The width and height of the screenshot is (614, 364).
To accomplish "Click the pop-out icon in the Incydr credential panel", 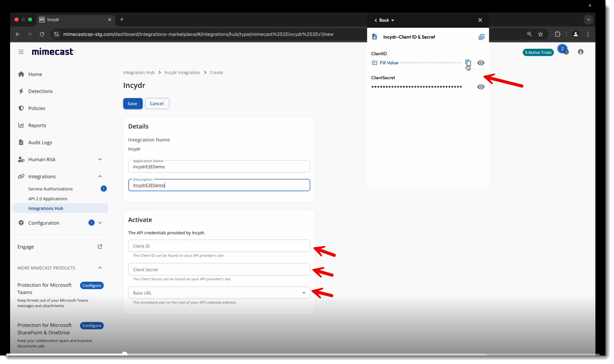I will click(x=481, y=37).
